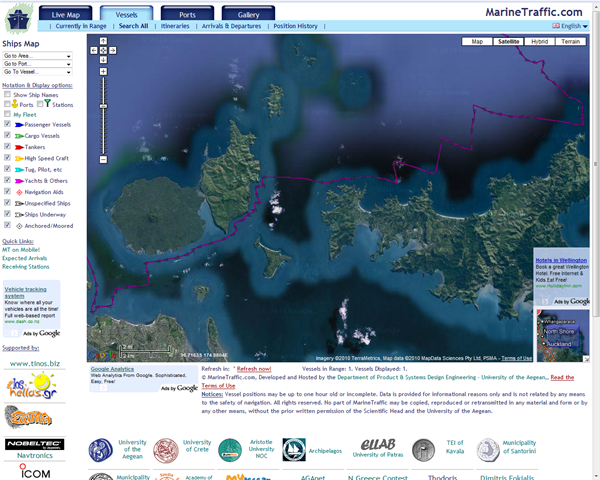Select the Vessels tab

coord(127,14)
